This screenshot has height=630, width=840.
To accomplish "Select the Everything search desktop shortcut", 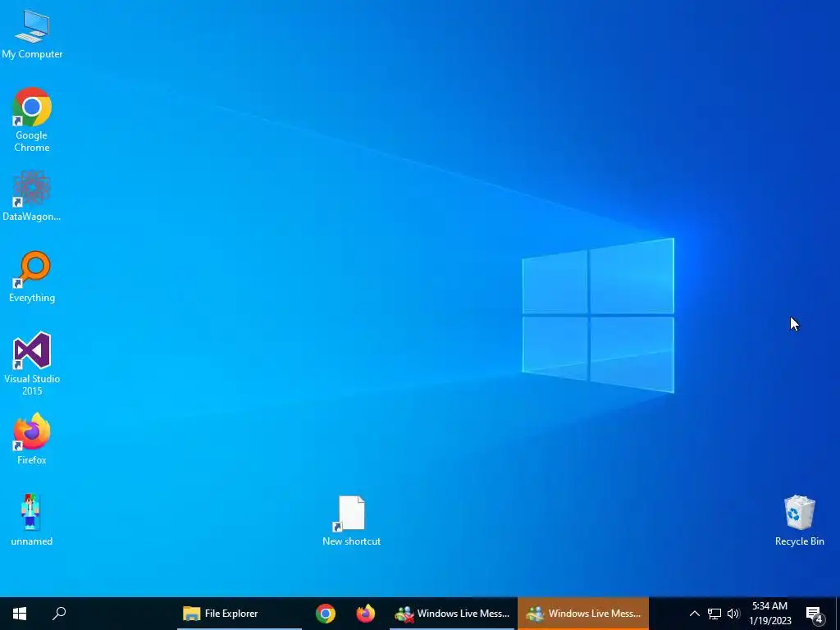I will click(x=32, y=276).
